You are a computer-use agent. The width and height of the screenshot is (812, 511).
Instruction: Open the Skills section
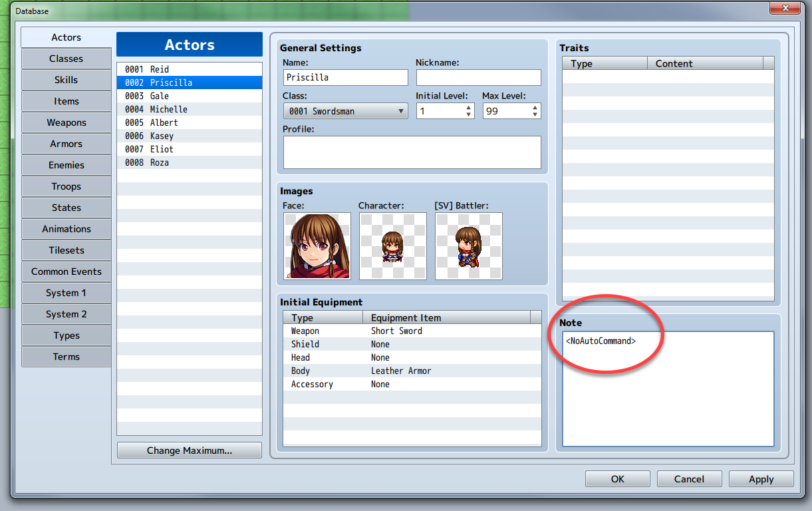point(66,79)
